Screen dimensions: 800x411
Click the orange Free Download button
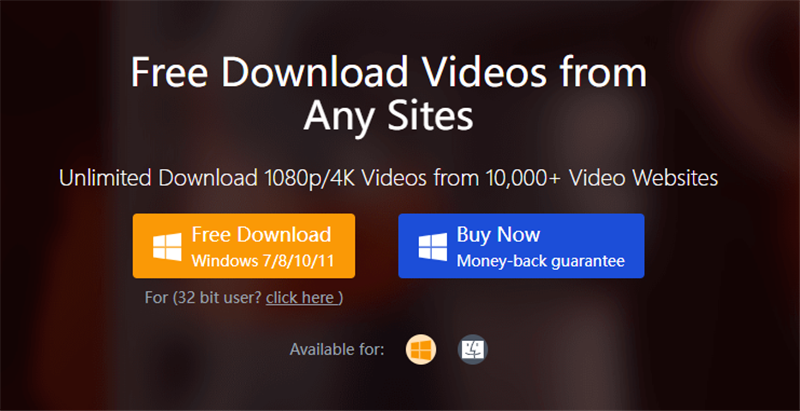click(x=244, y=246)
